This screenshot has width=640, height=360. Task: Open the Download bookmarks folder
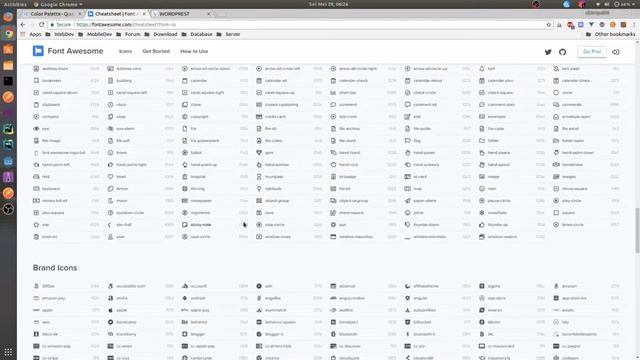pos(161,34)
